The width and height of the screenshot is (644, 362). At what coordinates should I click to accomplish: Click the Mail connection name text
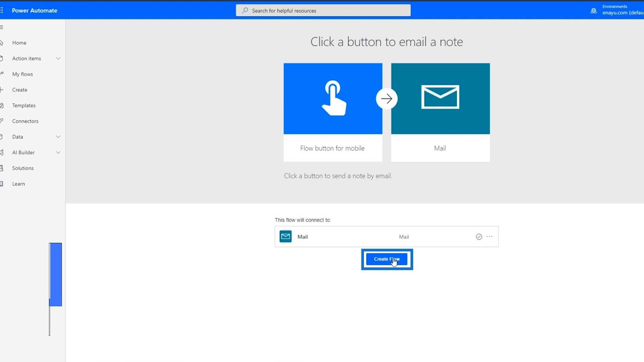(x=303, y=237)
